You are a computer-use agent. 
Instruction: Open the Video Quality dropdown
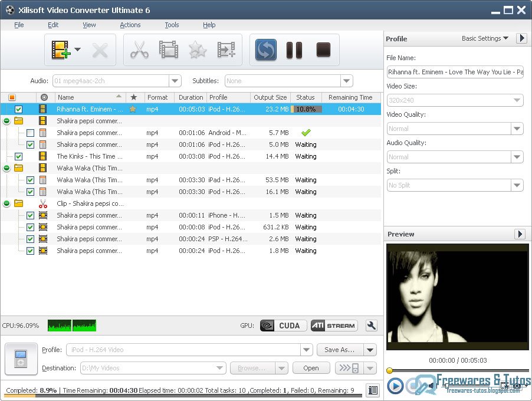coord(517,129)
